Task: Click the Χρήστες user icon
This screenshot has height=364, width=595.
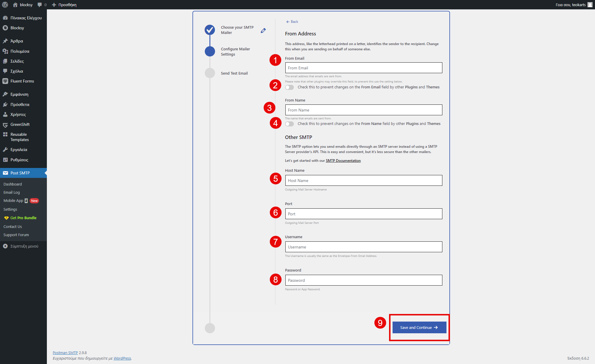Action: pyautogui.click(x=5, y=114)
